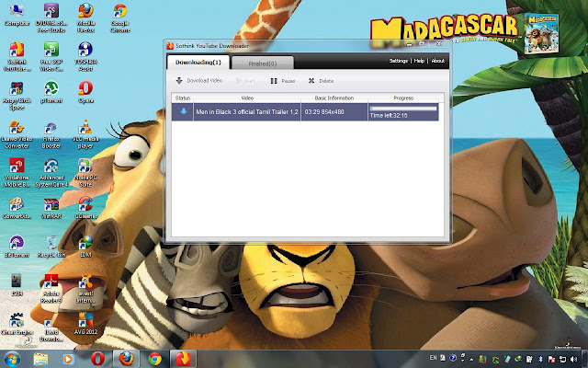Click the Show desktop button
The image size is (588, 368).
coord(584,360)
